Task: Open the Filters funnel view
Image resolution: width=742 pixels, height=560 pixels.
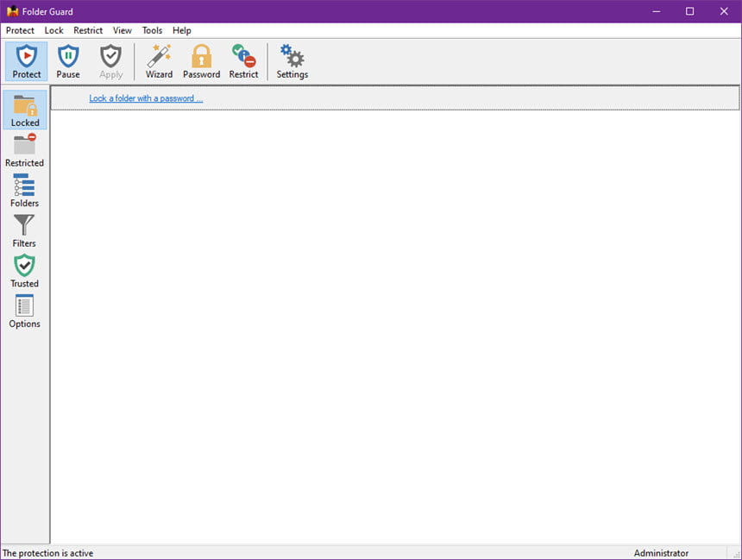Action: (x=25, y=231)
